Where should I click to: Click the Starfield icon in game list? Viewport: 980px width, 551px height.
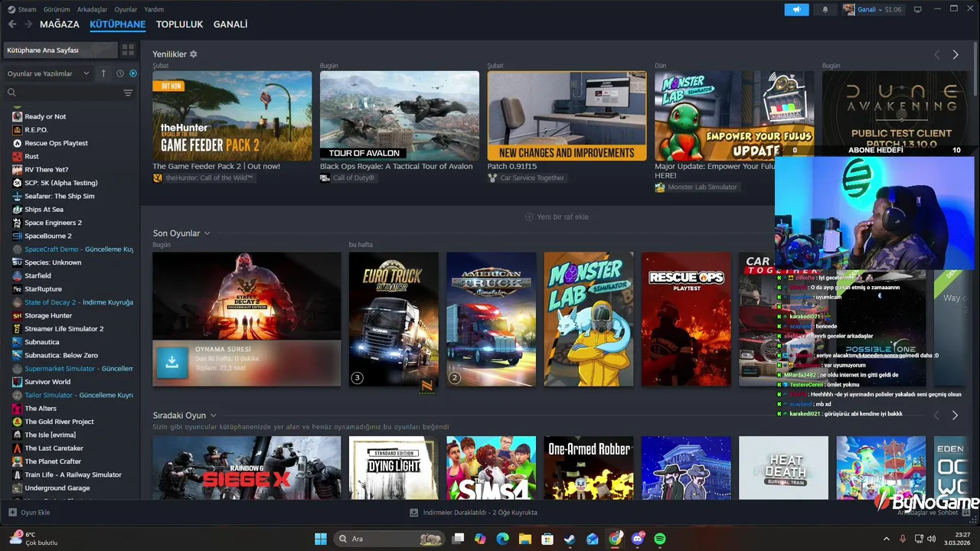click(17, 275)
